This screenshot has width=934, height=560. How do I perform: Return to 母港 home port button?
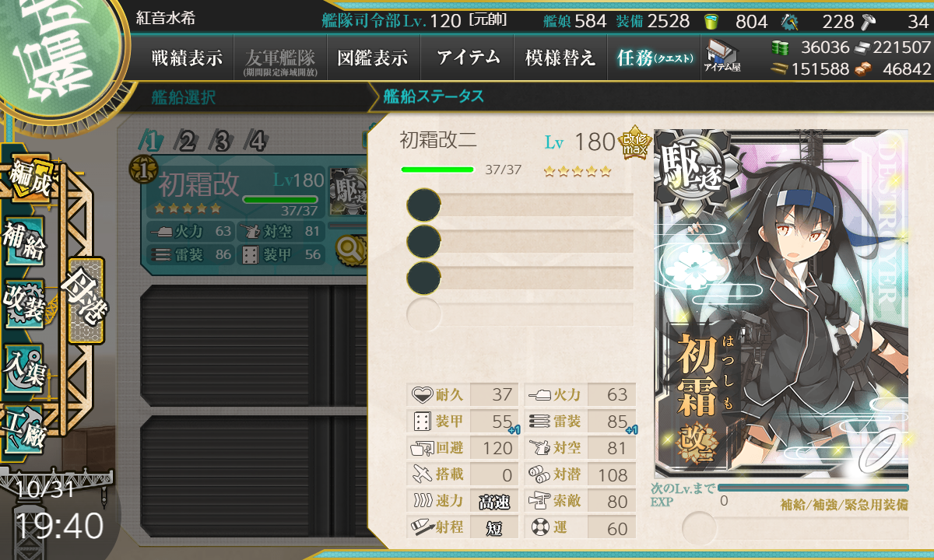coord(86,300)
